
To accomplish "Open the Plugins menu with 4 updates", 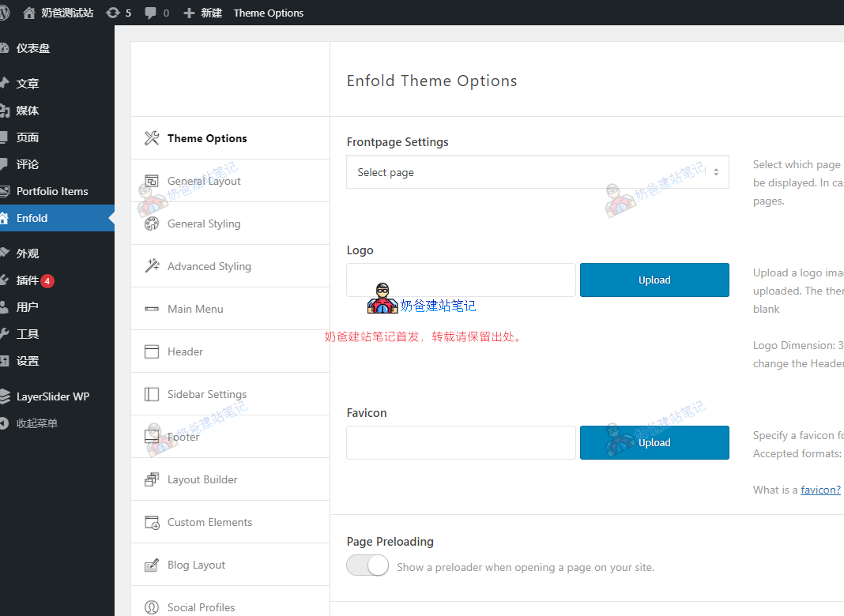I will tap(28, 280).
